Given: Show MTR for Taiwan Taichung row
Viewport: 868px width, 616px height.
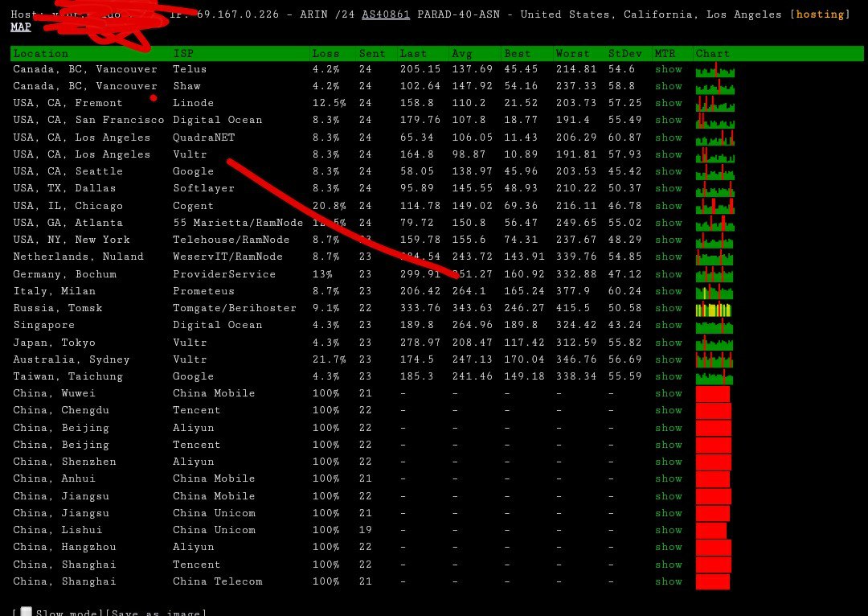Looking at the screenshot, I should (x=668, y=376).
